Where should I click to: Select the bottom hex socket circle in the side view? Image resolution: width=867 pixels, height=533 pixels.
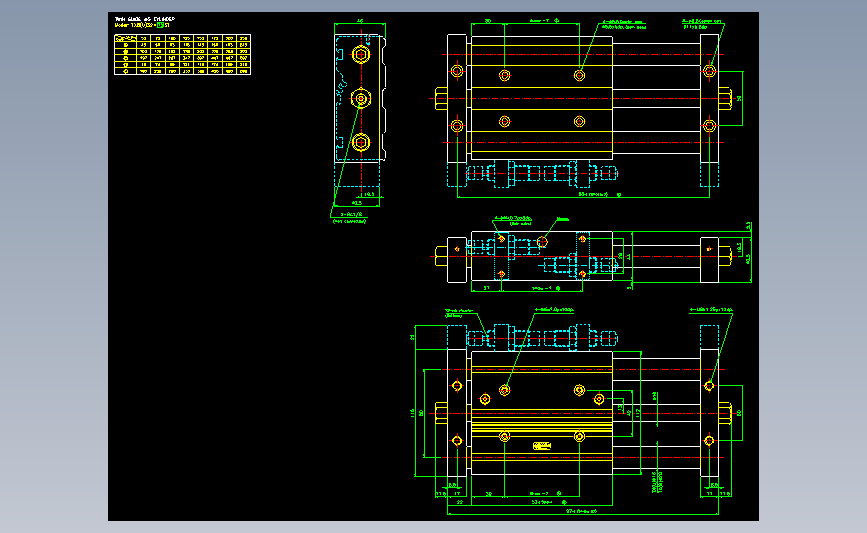[361, 142]
